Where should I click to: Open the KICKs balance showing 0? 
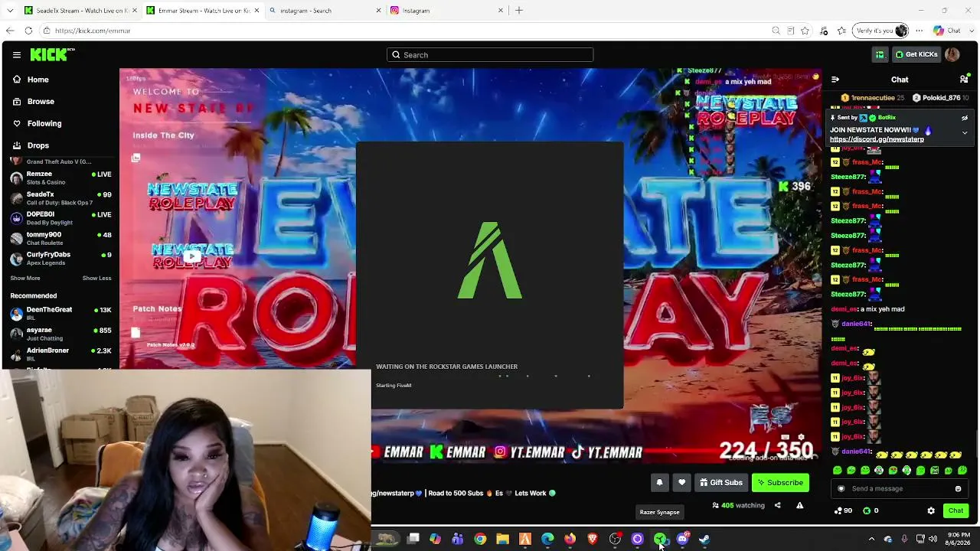pos(871,510)
